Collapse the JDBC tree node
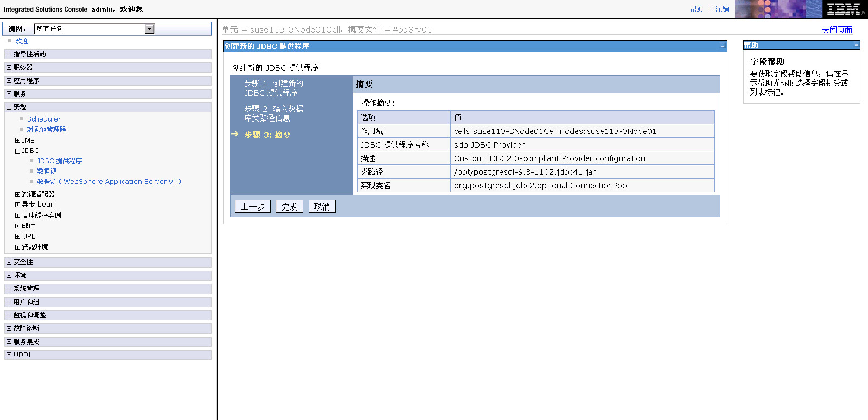Screen dimensions: 868x420 click(17, 151)
